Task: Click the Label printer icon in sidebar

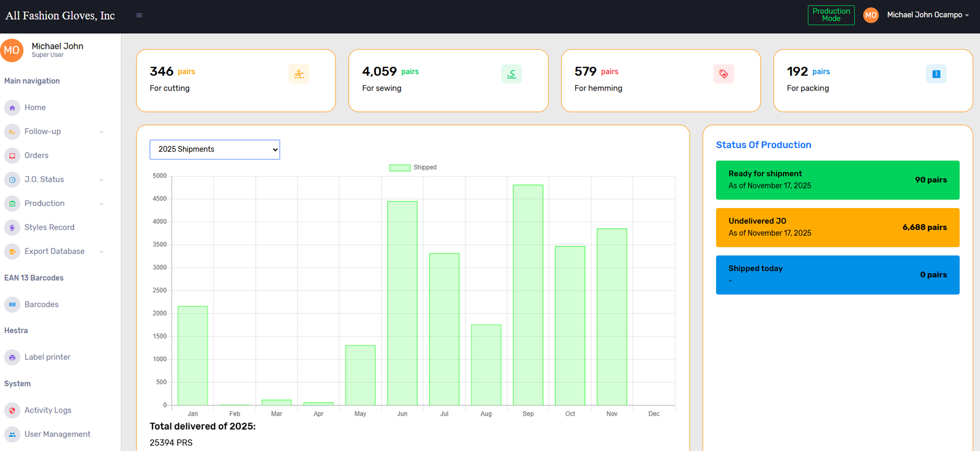Action: coord(12,357)
